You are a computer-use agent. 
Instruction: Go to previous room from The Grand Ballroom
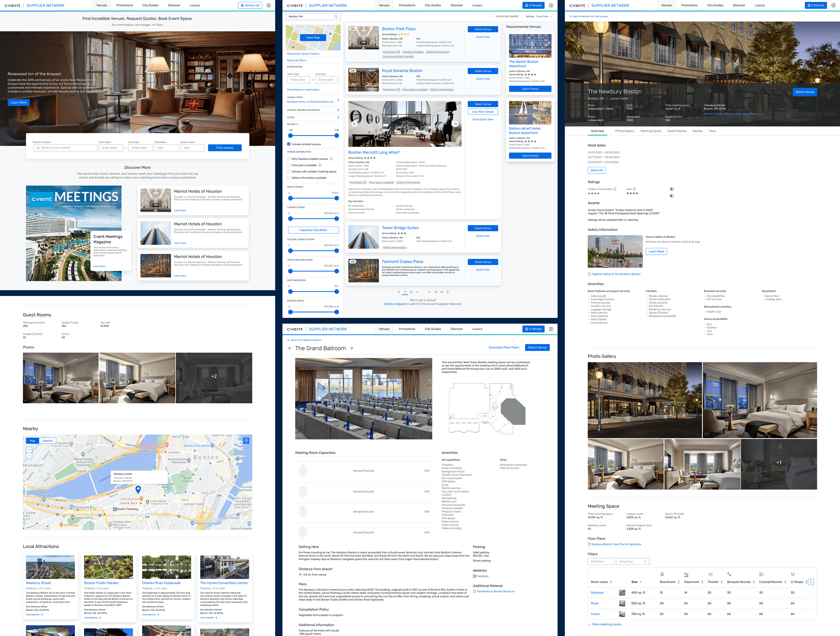(290, 348)
